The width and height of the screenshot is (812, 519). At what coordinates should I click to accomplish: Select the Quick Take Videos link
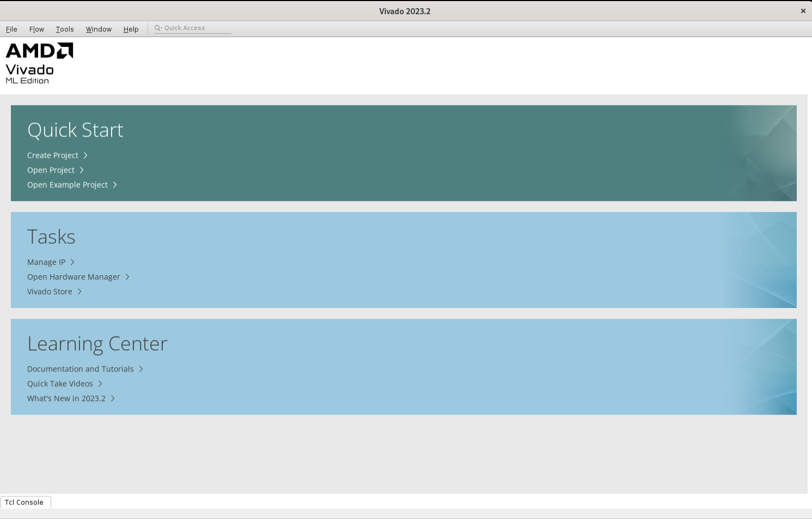60,384
